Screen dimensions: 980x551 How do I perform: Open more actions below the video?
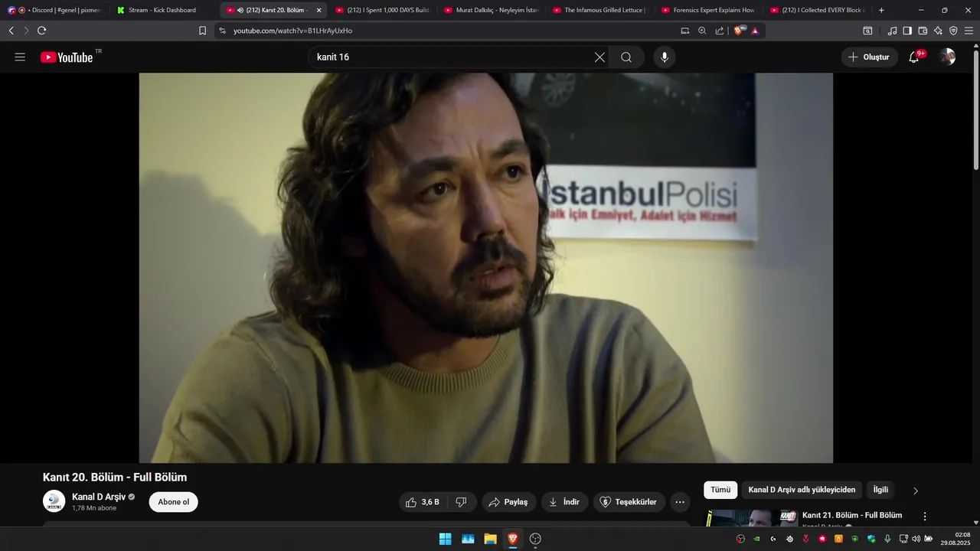click(x=680, y=502)
